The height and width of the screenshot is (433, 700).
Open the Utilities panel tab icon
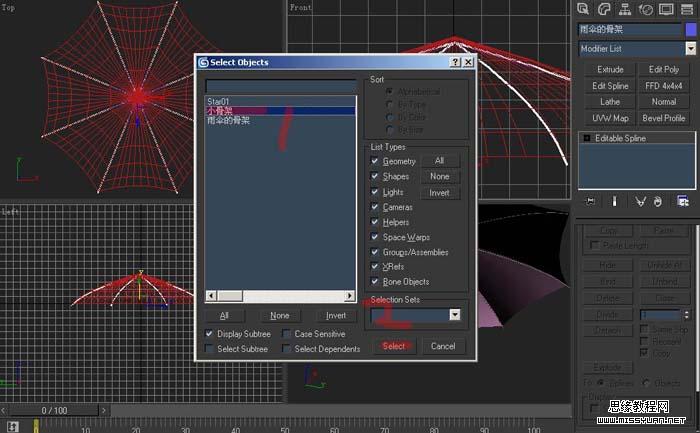tap(687, 8)
